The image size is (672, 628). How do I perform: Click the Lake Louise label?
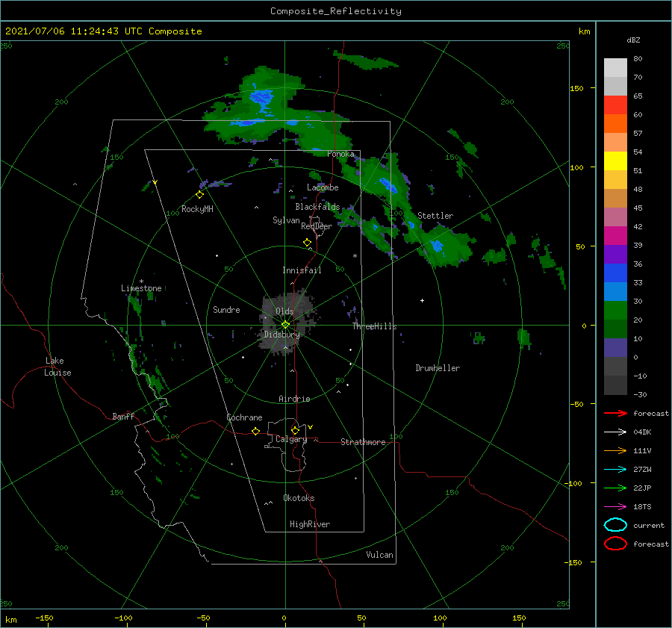[57, 367]
